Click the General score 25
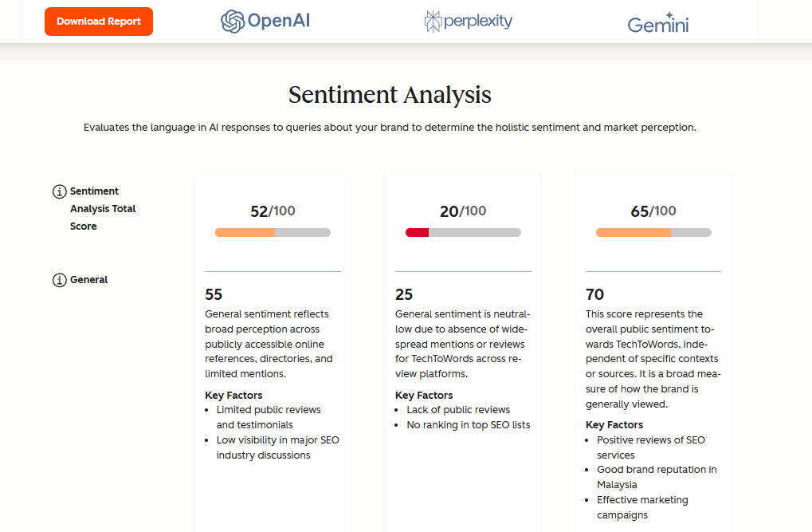The width and height of the screenshot is (812, 532). 404,295
